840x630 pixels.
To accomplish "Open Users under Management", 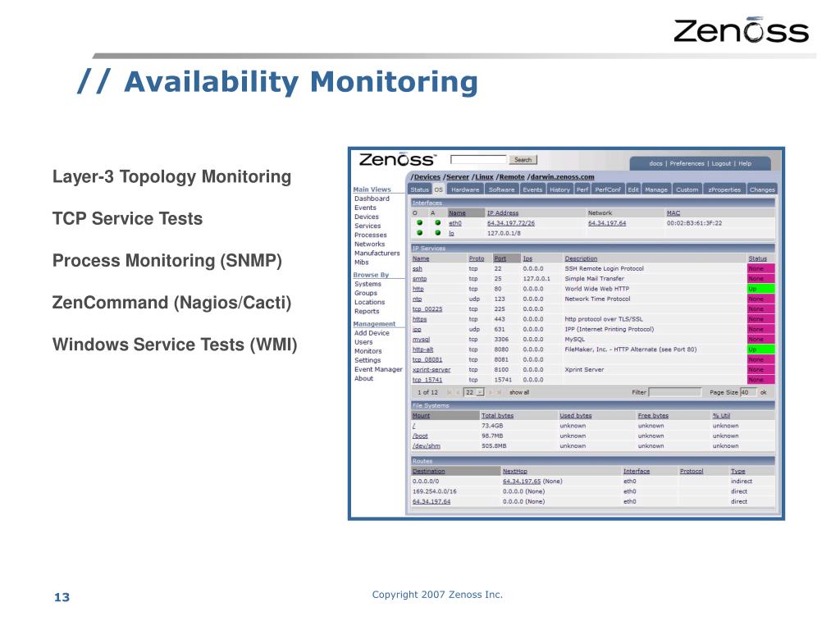I will click(x=363, y=342).
